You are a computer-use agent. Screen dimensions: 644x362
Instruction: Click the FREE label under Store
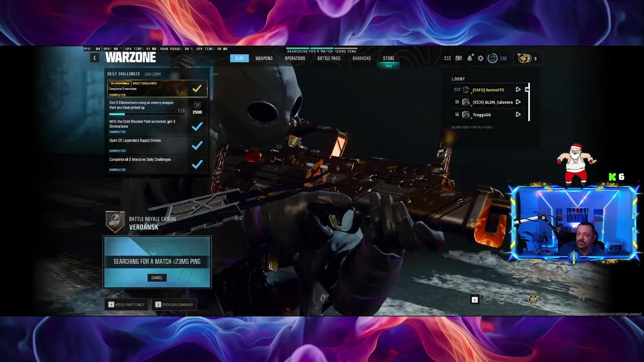click(x=388, y=66)
